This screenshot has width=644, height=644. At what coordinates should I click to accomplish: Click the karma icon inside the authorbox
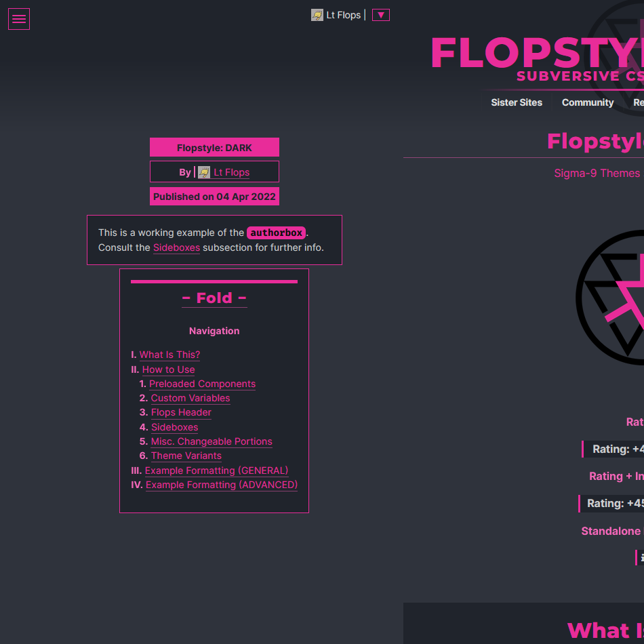(x=204, y=172)
